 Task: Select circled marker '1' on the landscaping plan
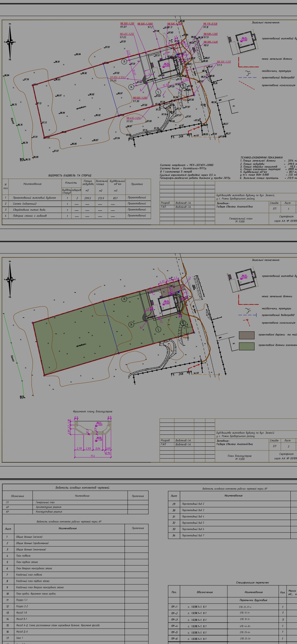[x=158, y=329]
